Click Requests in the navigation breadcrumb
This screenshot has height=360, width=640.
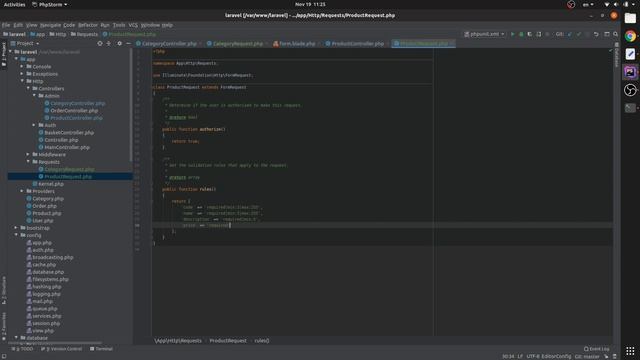pos(84,34)
